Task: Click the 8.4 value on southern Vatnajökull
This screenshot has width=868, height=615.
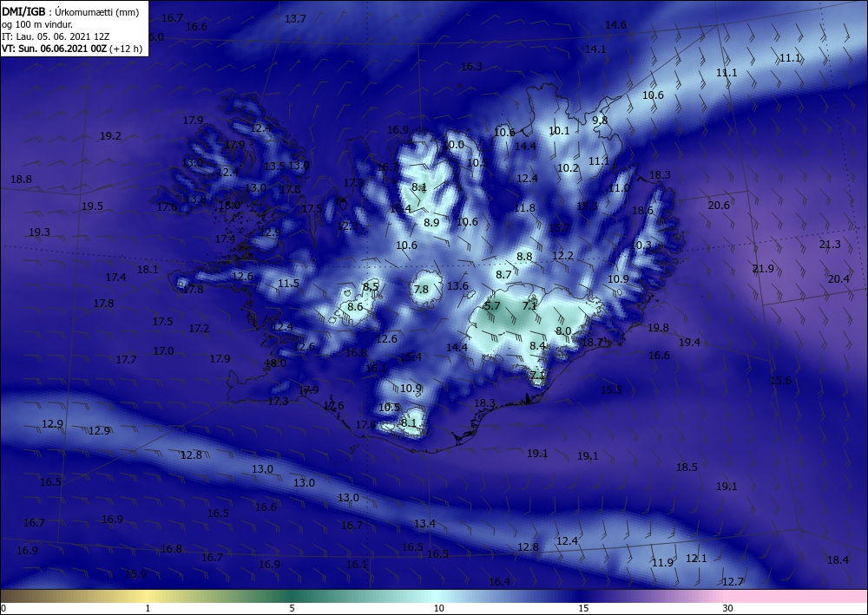Action: click(537, 346)
